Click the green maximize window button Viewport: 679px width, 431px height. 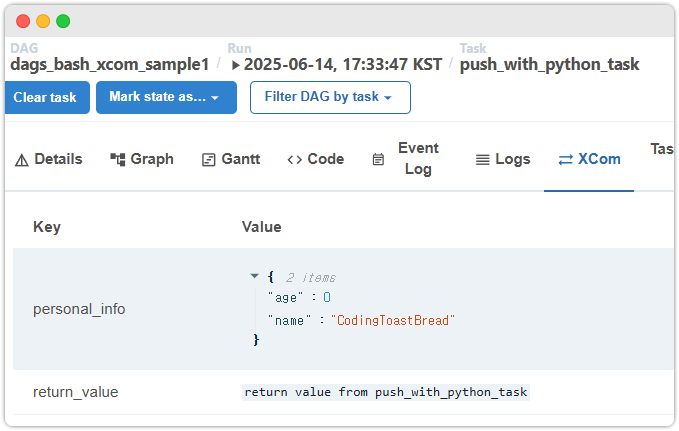63,21
